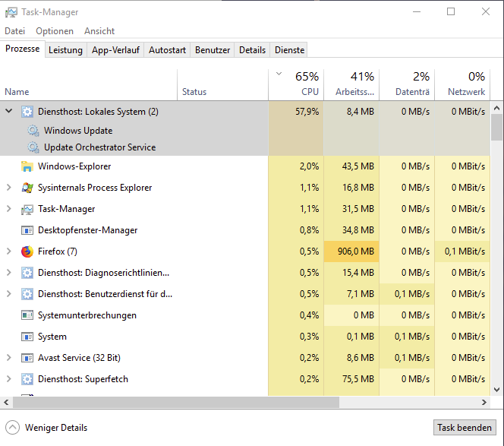
Task: Switch to the Details tab
Action: point(252,50)
